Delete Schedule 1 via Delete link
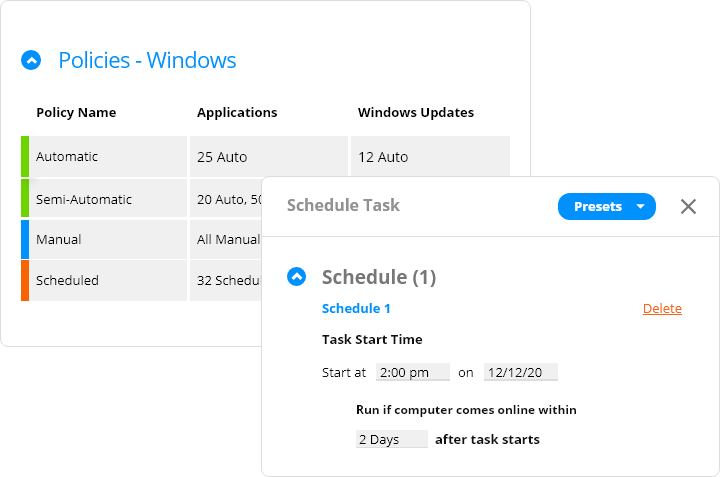This screenshot has width=720, height=477. click(x=662, y=309)
